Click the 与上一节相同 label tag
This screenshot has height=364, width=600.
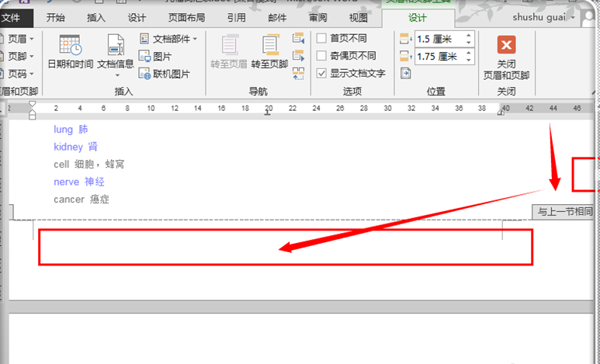[564, 211]
